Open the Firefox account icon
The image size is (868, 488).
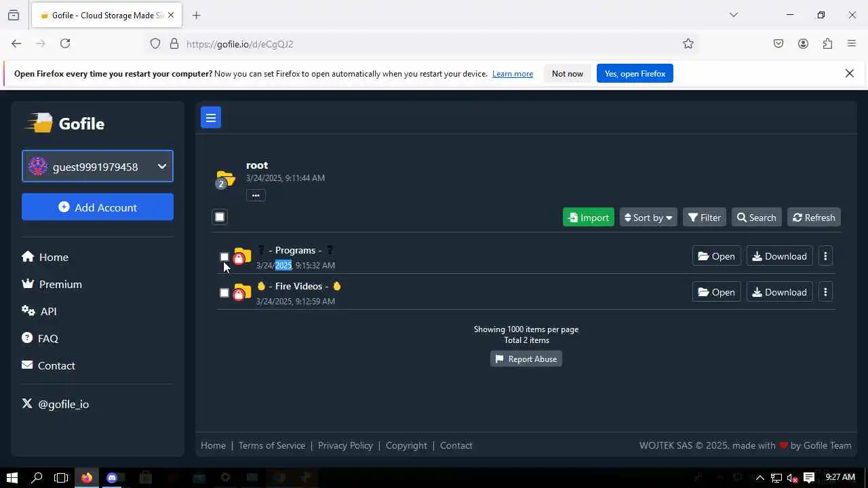click(803, 43)
